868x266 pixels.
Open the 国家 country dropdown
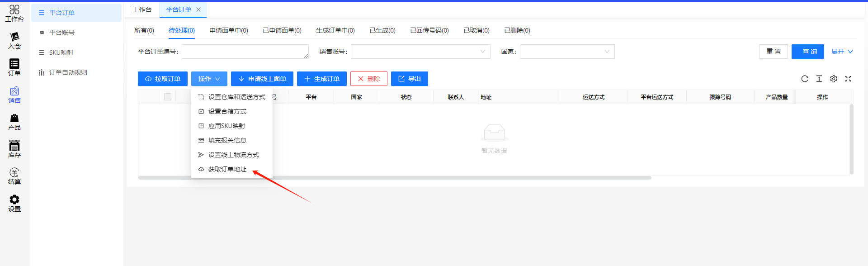coord(567,52)
